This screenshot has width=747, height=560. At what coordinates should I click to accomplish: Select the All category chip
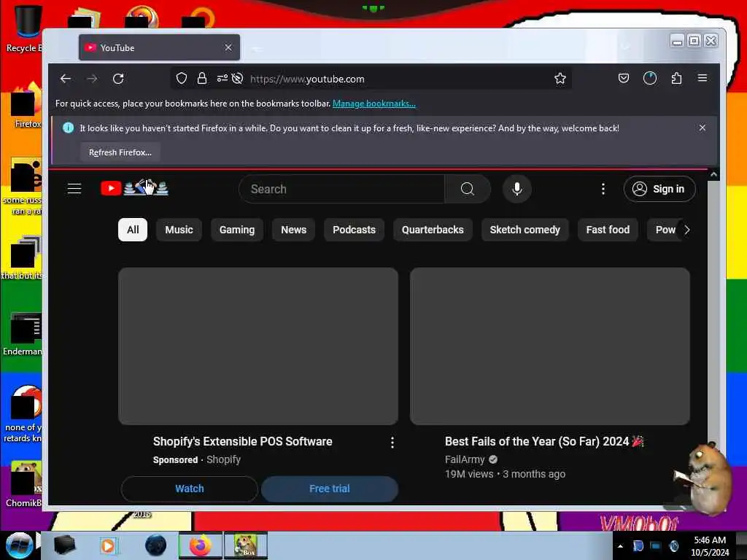click(133, 230)
